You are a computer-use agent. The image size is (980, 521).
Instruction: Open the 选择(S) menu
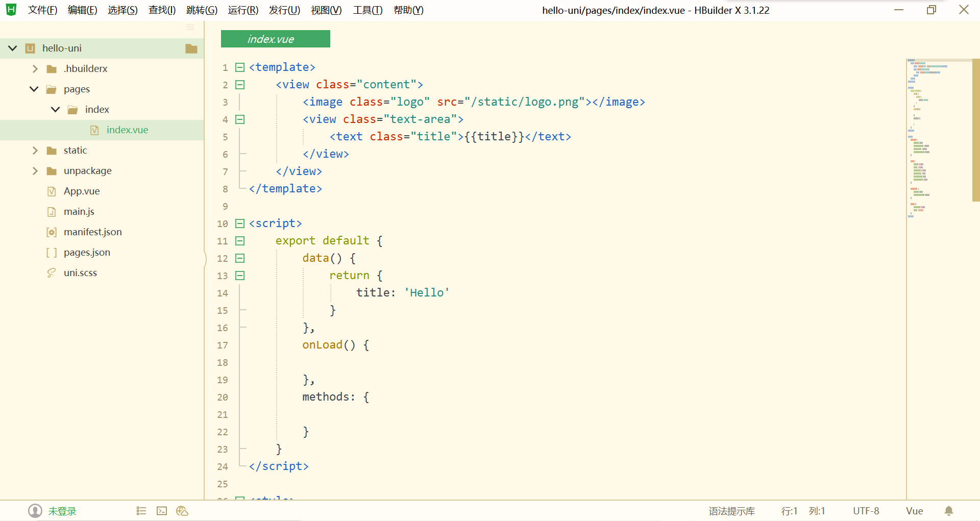click(122, 10)
